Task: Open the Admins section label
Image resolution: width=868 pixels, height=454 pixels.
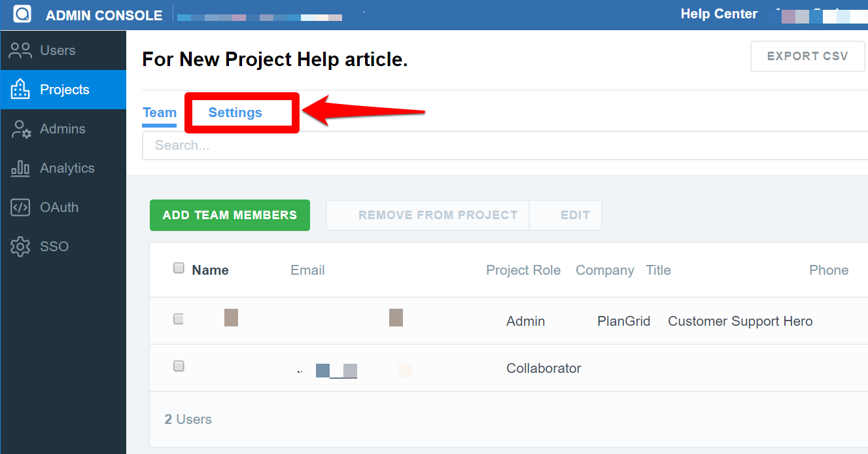Action: point(63,129)
